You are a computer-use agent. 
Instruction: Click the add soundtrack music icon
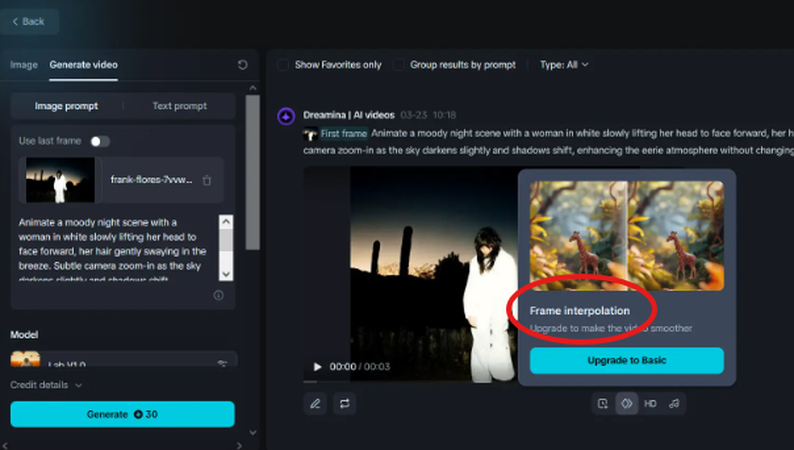pos(674,403)
